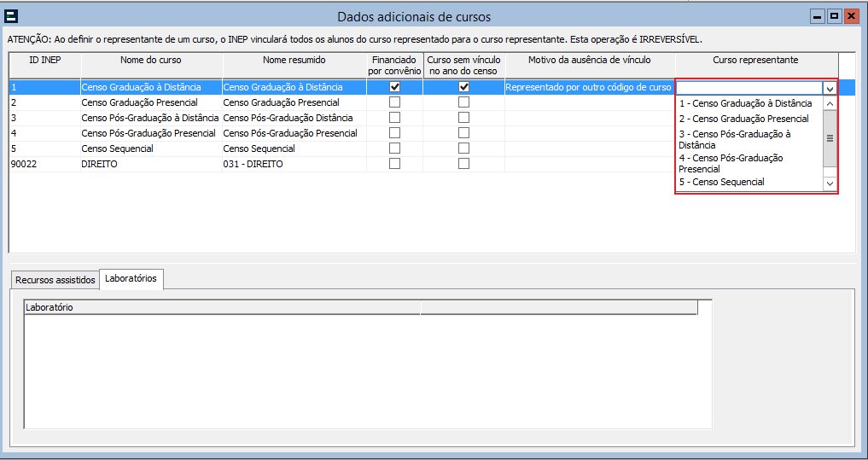The image size is (868, 460).
Task: Minimize the Dados adicionais de cursos window
Action: [818, 16]
